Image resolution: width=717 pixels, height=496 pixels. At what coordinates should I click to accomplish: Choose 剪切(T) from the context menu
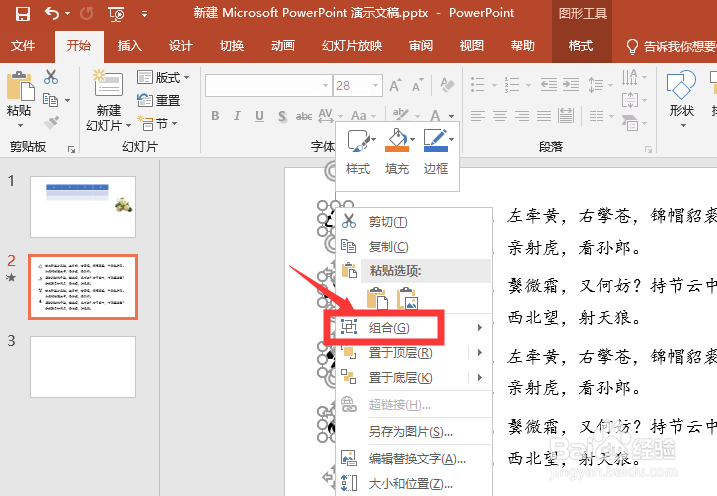415,222
